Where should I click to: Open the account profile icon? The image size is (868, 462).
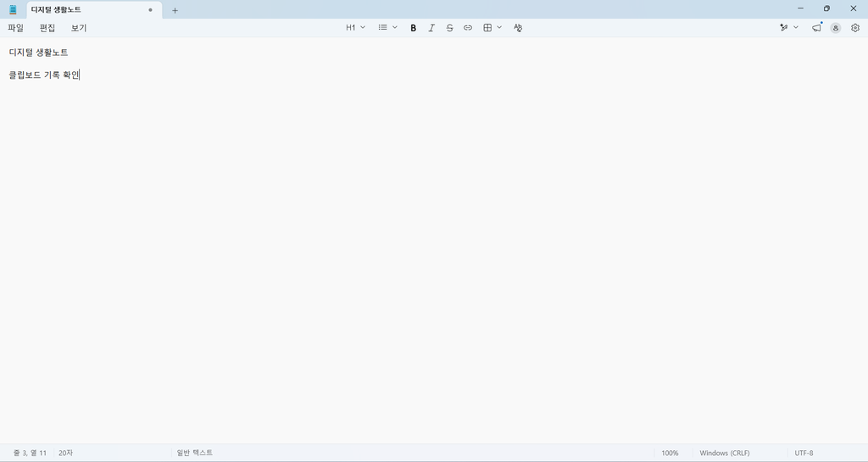835,28
